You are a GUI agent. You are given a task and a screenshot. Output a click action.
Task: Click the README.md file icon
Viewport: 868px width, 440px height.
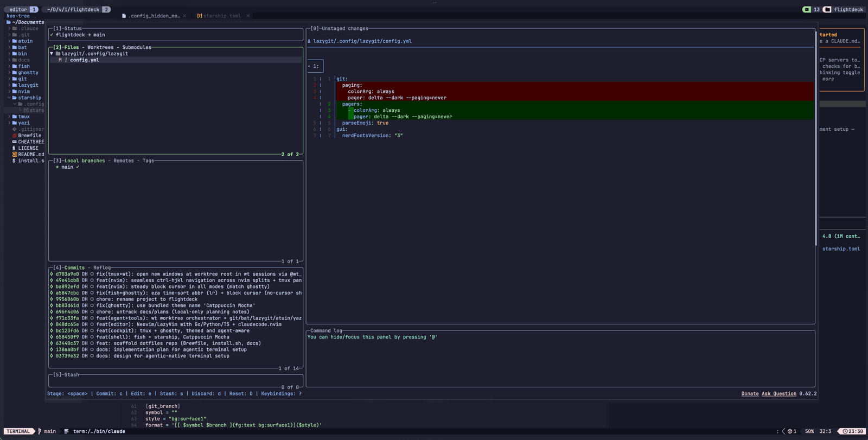(15, 155)
